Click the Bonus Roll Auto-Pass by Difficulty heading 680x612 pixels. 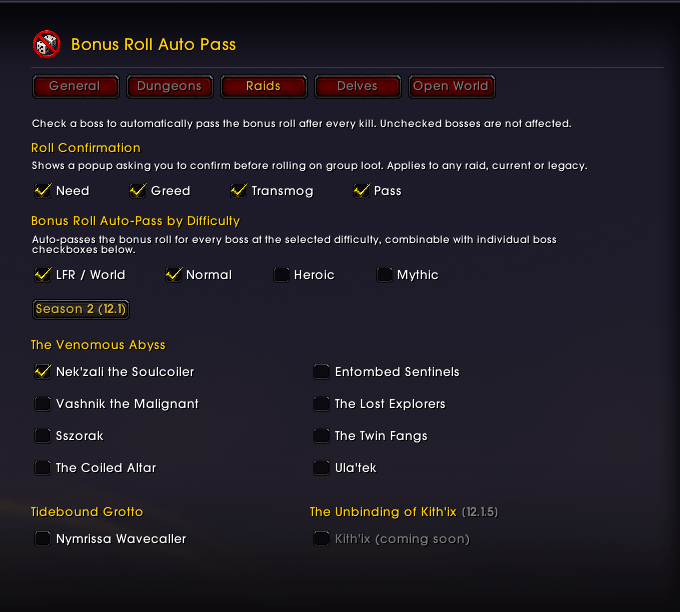[x=135, y=221]
